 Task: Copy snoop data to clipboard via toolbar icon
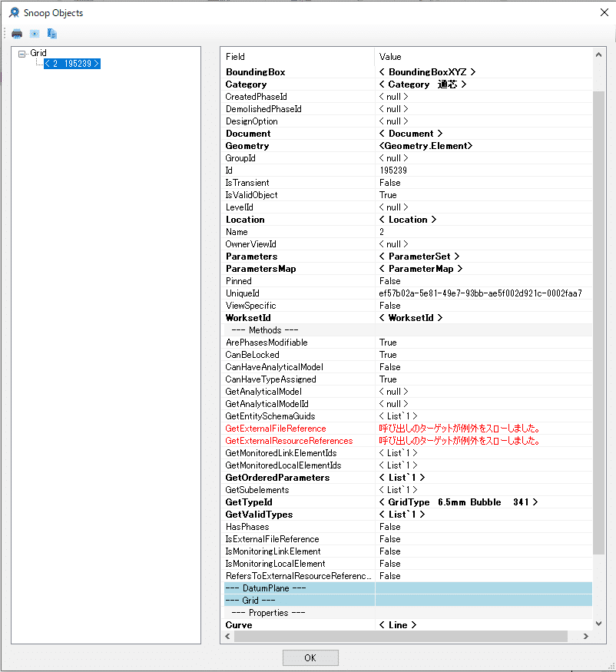[x=52, y=33]
